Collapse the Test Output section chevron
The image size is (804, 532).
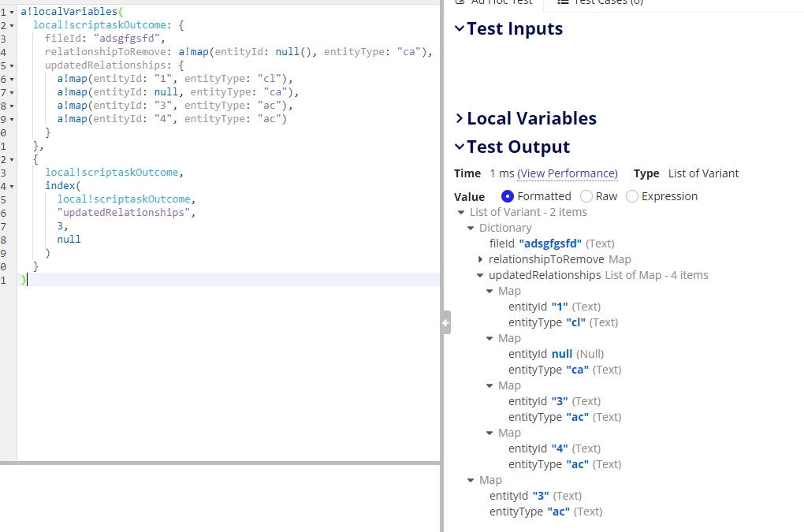pos(460,147)
